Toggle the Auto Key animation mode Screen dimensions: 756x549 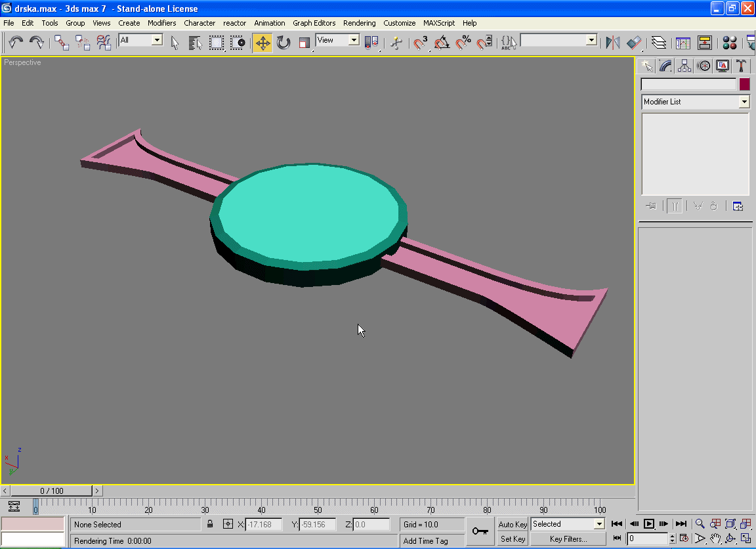513,524
